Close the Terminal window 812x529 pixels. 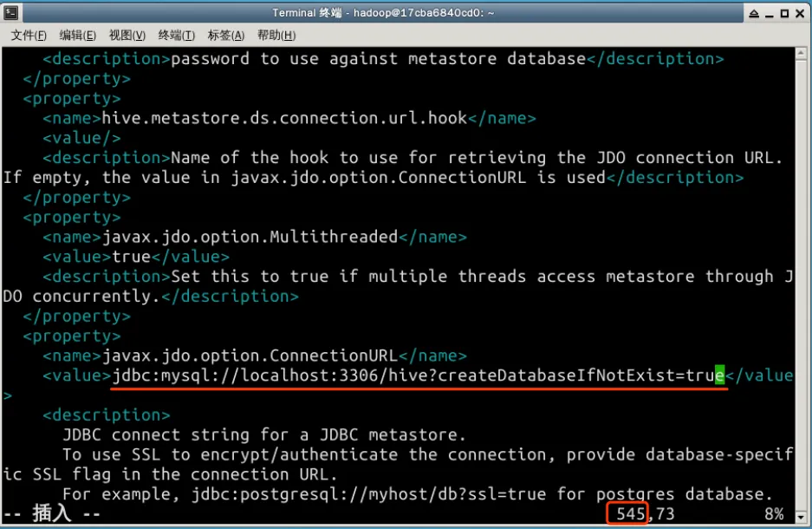(x=800, y=14)
